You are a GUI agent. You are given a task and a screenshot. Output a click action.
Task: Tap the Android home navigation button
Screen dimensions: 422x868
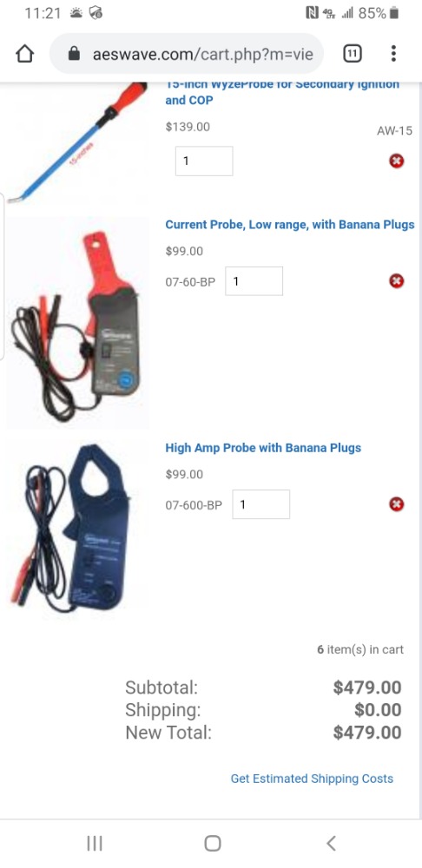pos(212,843)
